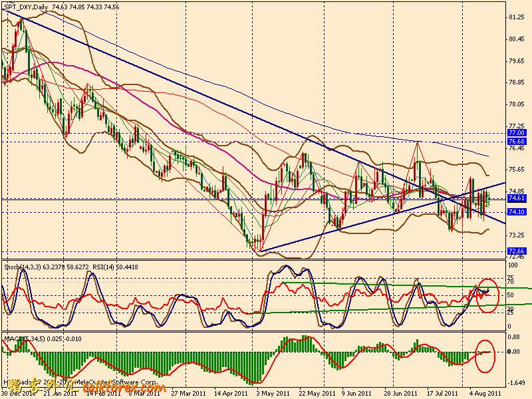Click the blue 74.61 level price tag
The height and width of the screenshot is (399, 532).
point(517,198)
